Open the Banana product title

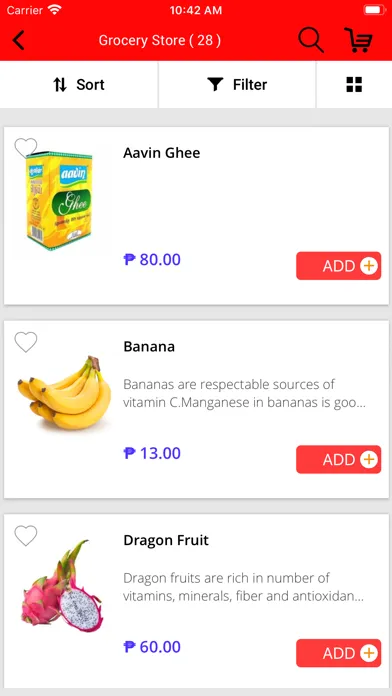point(149,347)
